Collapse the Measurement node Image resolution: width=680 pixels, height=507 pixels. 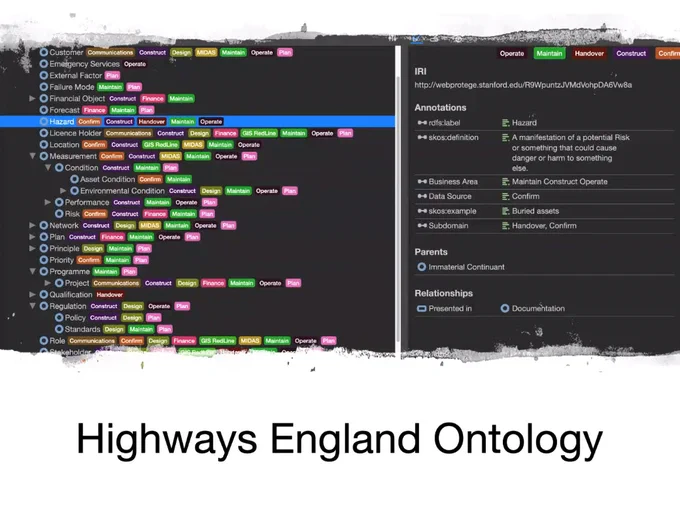[x=33, y=156]
